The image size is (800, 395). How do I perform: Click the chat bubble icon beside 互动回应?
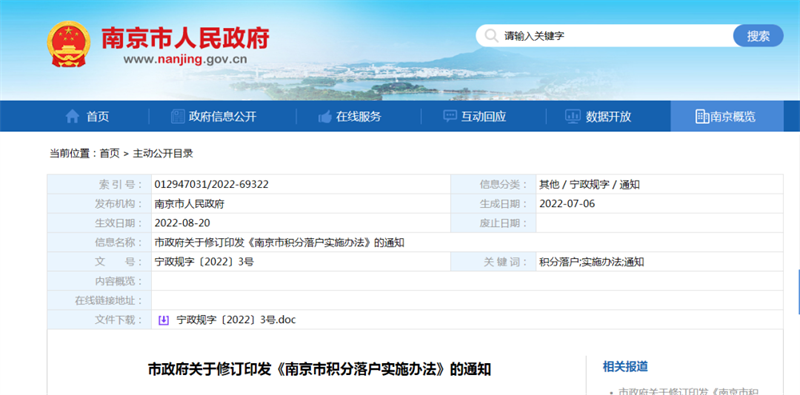(x=450, y=116)
